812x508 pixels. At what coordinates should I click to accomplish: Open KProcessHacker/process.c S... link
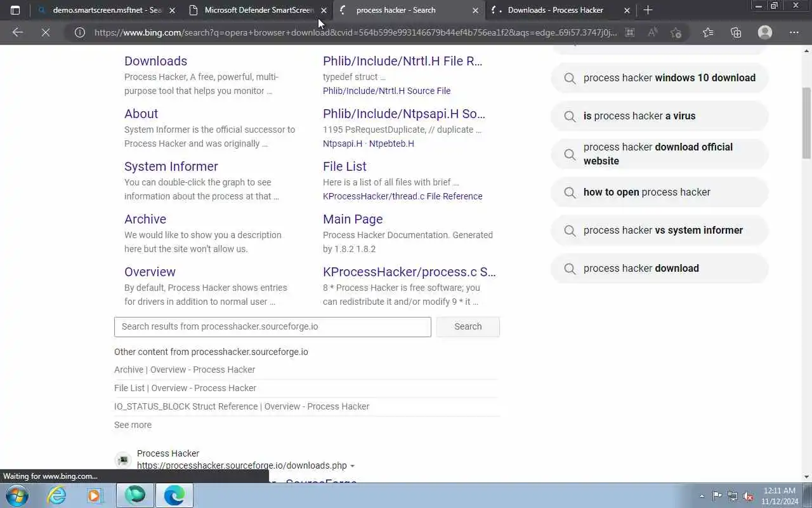[409, 272]
